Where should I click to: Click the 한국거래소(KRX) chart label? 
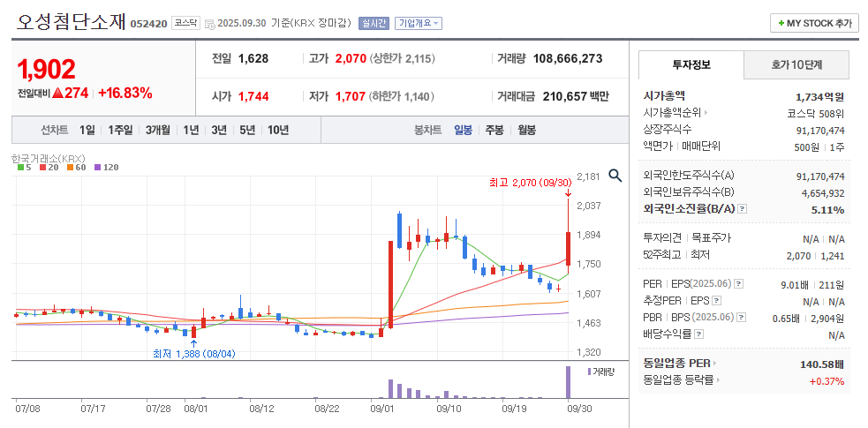pyautogui.click(x=49, y=158)
